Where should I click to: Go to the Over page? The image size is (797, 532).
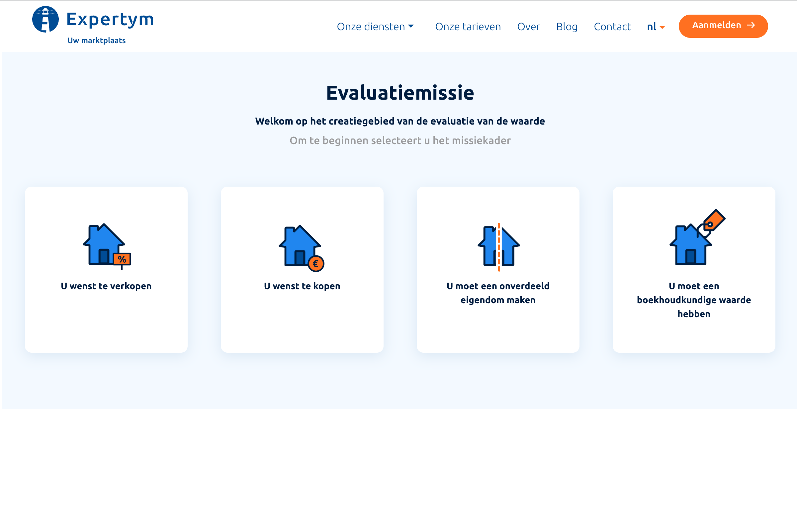[x=528, y=27]
